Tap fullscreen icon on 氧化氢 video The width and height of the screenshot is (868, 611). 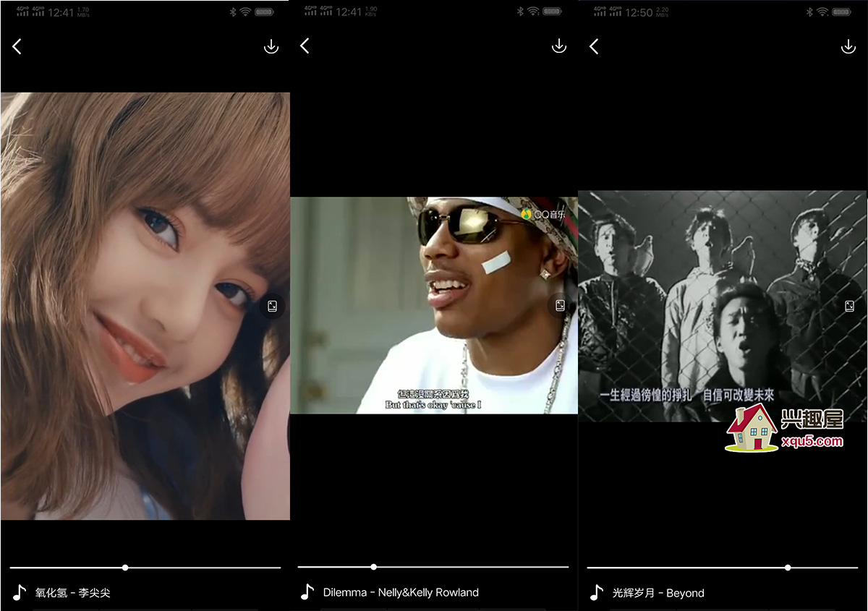[x=272, y=306]
